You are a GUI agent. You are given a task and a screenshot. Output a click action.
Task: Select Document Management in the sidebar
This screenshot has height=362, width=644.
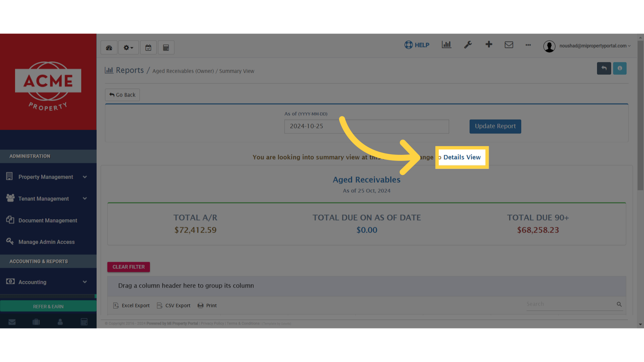pos(48,220)
